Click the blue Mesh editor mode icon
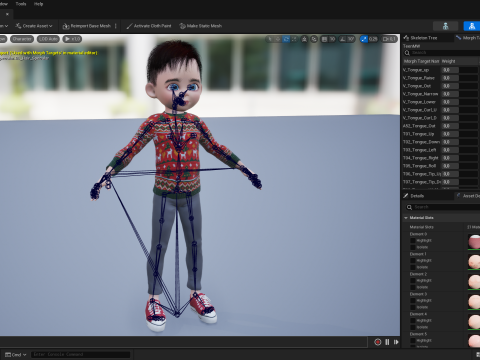 [472, 26]
